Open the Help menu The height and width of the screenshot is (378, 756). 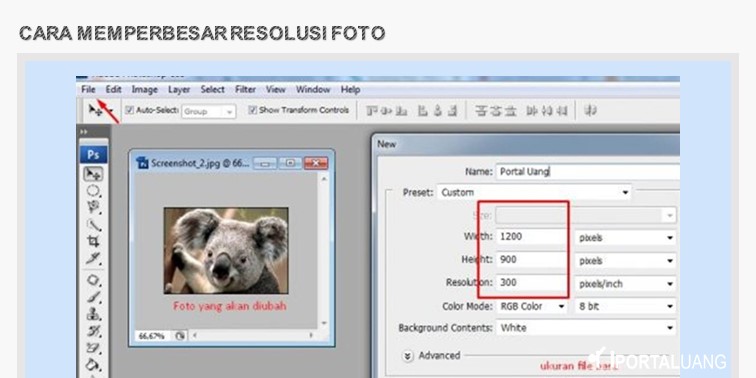[351, 90]
